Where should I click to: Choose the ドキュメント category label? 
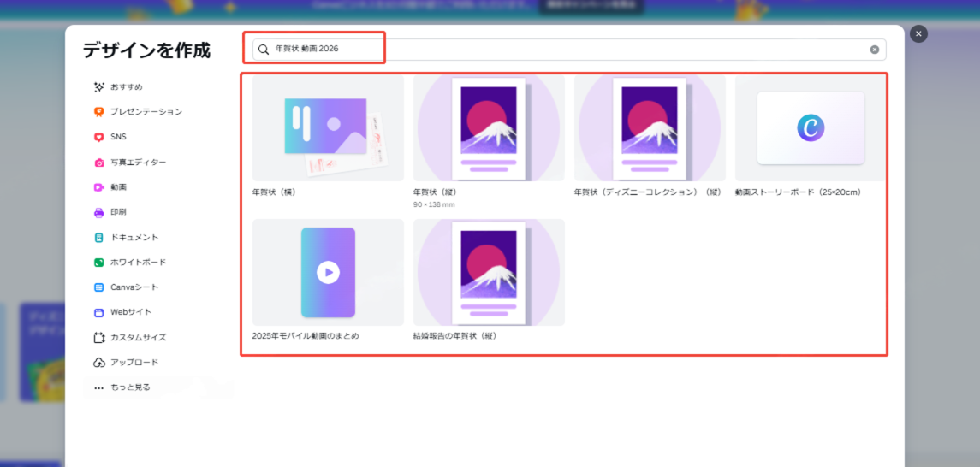tap(134, 237)
